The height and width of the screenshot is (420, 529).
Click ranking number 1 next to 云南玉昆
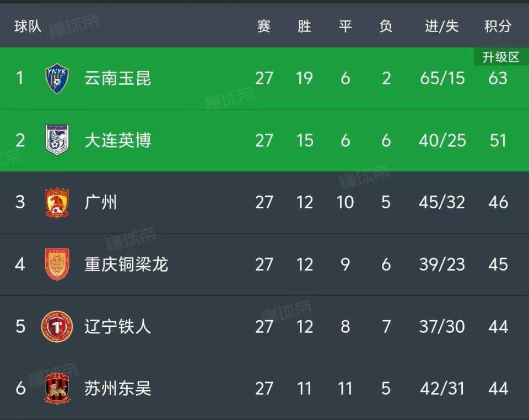click(x=19, y=78)
